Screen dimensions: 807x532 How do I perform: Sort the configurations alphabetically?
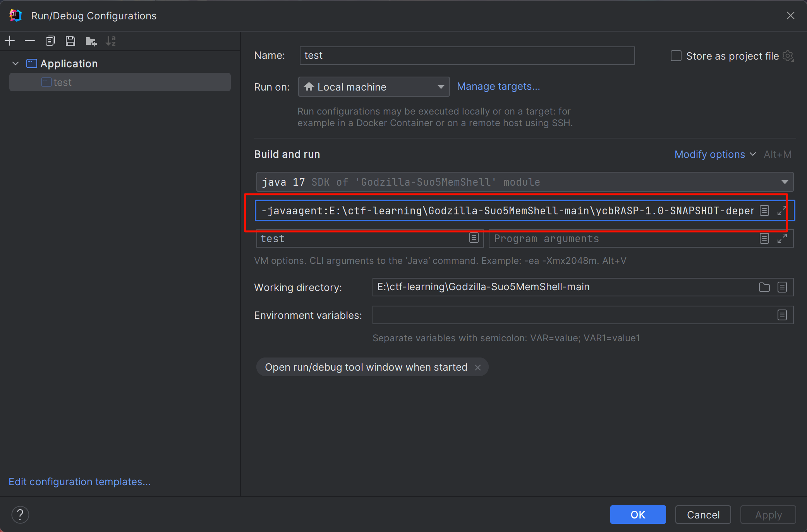111,41
